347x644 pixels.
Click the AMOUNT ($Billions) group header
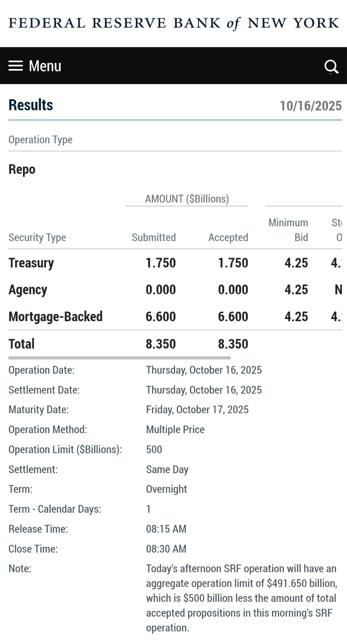point(187,199)
